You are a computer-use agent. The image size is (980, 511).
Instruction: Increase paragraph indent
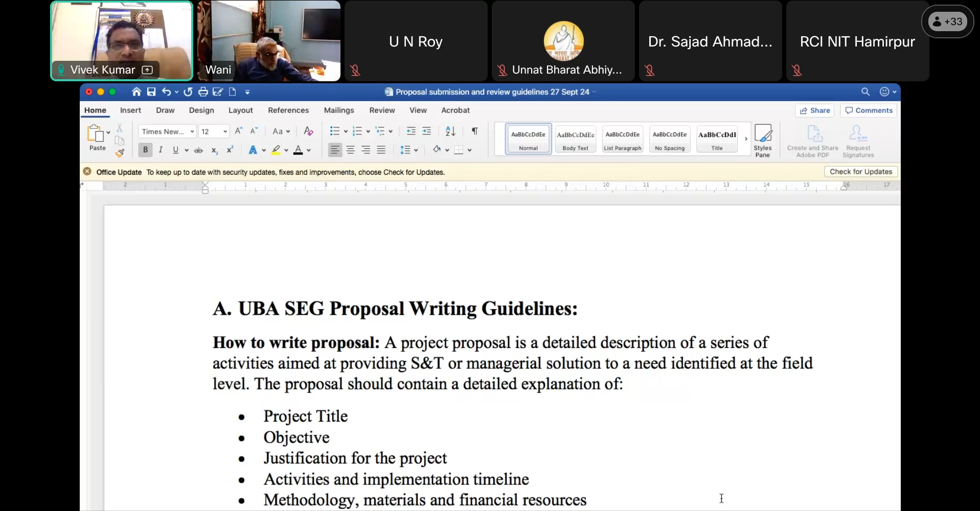[x=427, y=131]
